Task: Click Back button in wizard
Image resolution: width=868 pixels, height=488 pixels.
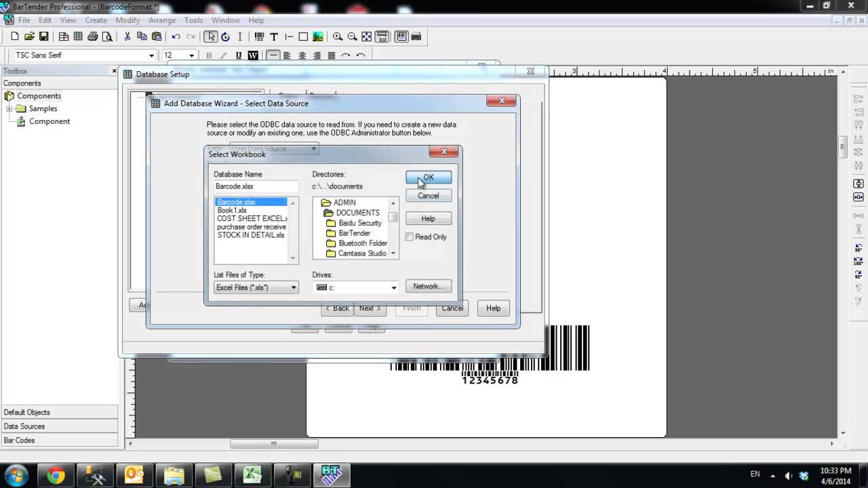Action: tap(337, 308)
